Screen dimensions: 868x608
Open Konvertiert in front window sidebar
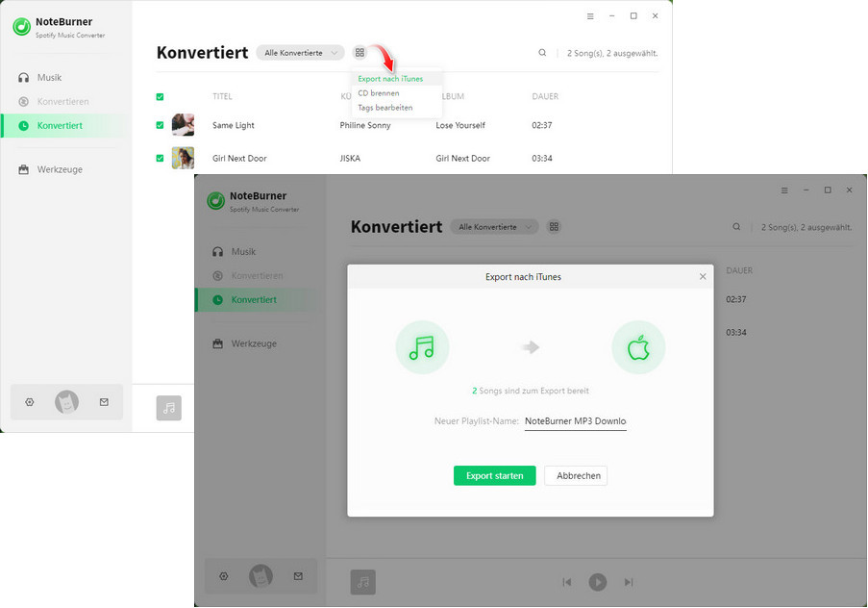pyautogui.click(x=254, y=300)
